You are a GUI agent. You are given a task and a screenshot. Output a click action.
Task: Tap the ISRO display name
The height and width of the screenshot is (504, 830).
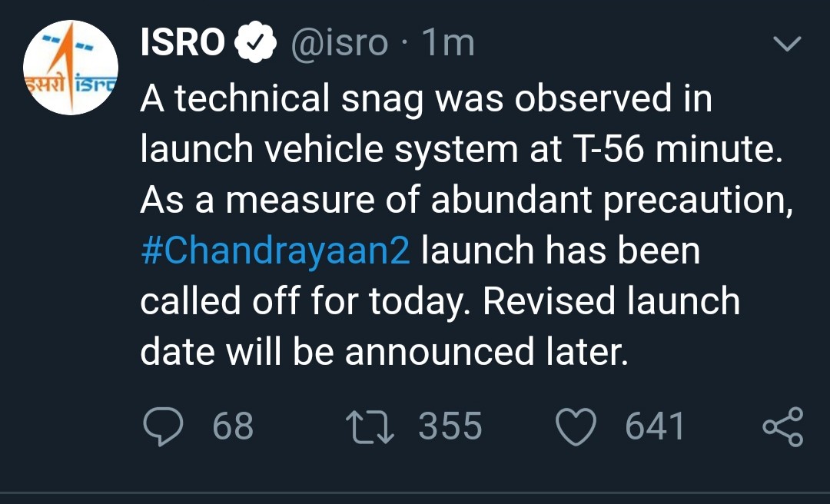[x=183, y=42]
